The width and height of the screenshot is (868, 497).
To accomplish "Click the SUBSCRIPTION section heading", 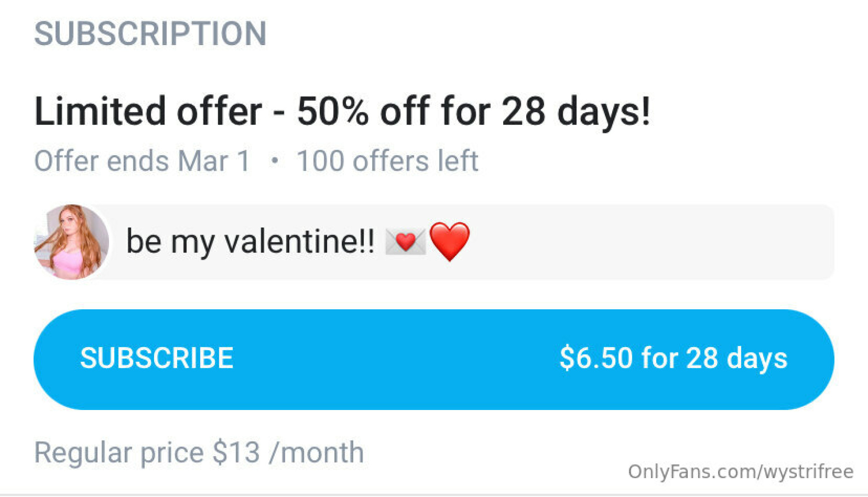I will pyautogui.click(x=150, y=34).
